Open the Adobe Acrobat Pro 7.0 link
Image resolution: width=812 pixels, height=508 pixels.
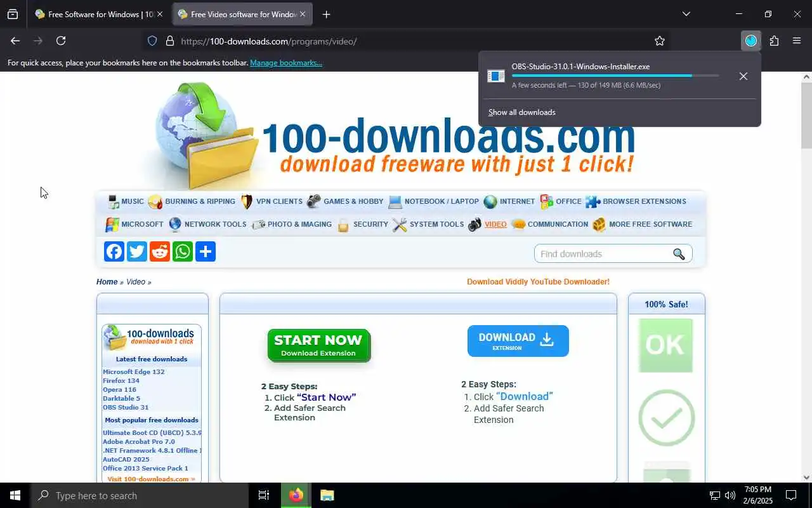[139, 442]
